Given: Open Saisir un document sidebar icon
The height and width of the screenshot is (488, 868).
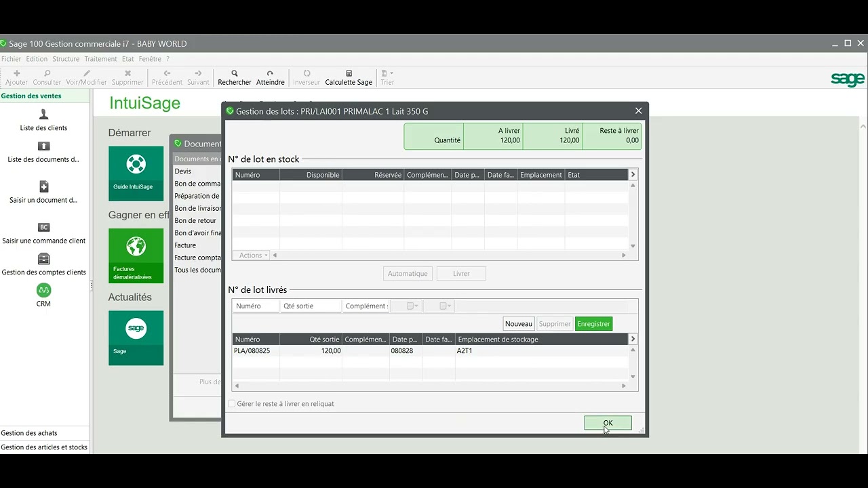Looking at the screenshot, I should 43,186.
